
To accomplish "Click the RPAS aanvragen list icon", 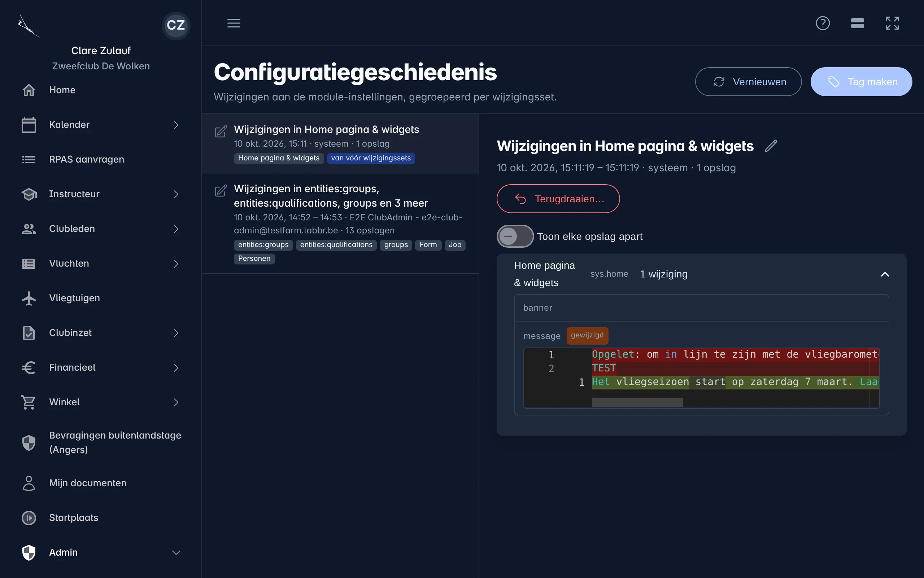I will pyautogui.click(x=29, y=159).
